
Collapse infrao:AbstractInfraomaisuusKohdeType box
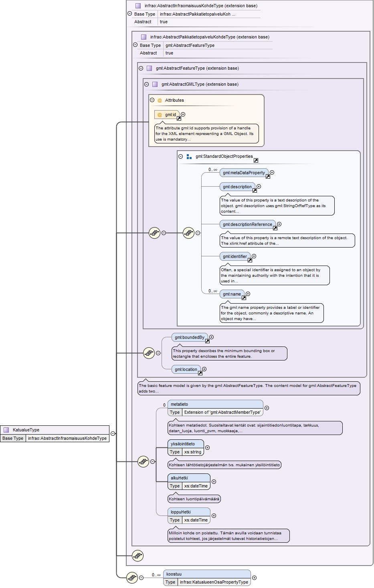[129, 14]
